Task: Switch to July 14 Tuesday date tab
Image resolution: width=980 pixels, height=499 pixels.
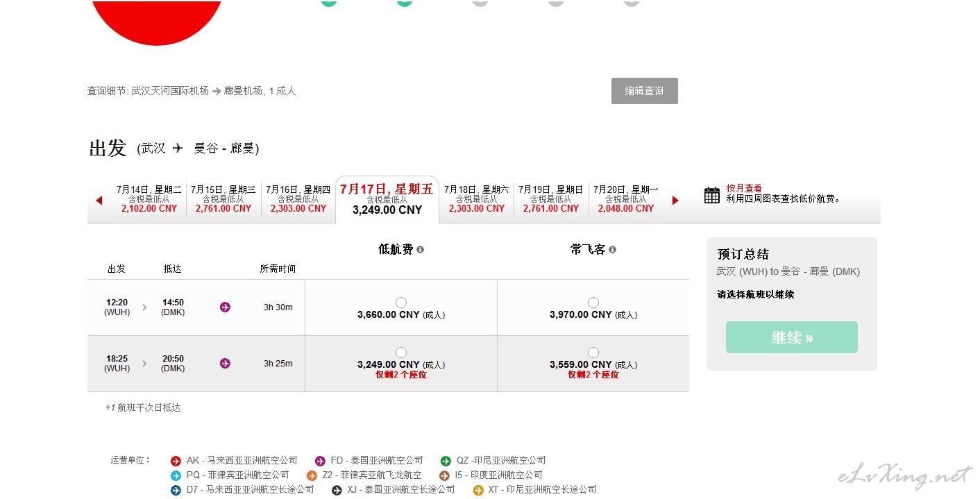Action: pos(149,199)
